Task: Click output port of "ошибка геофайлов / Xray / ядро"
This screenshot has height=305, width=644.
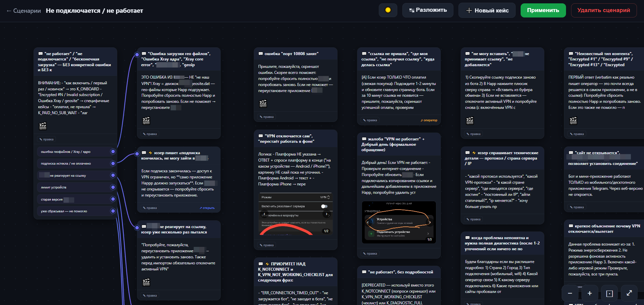Action: coord(113,151)
